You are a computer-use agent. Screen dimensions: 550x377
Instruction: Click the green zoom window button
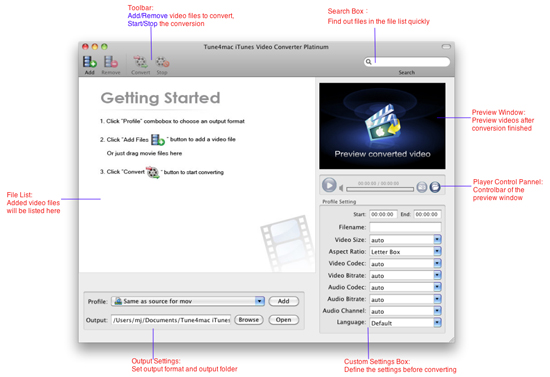click(x=104, y=47)
